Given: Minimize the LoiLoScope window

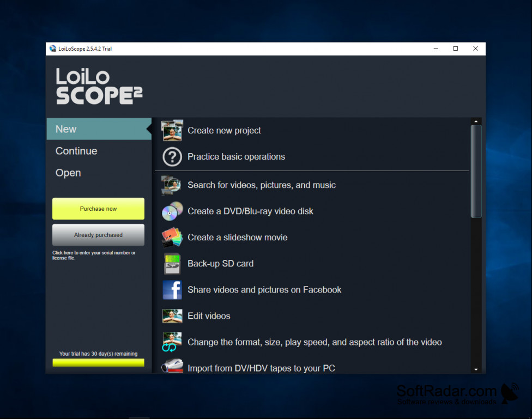Looking at the screenshot, I should pos(436,48).
